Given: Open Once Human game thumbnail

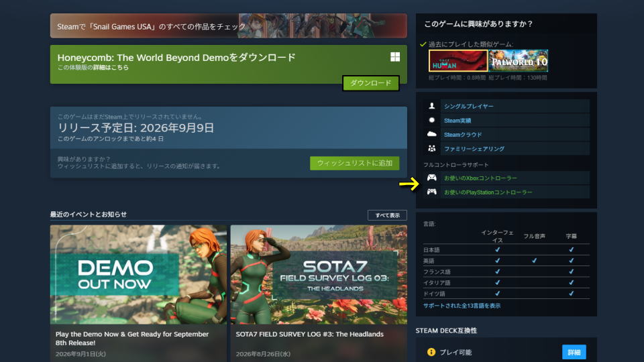Looking at the screenshot, I should pyautogui.click(x=458, y=61).
